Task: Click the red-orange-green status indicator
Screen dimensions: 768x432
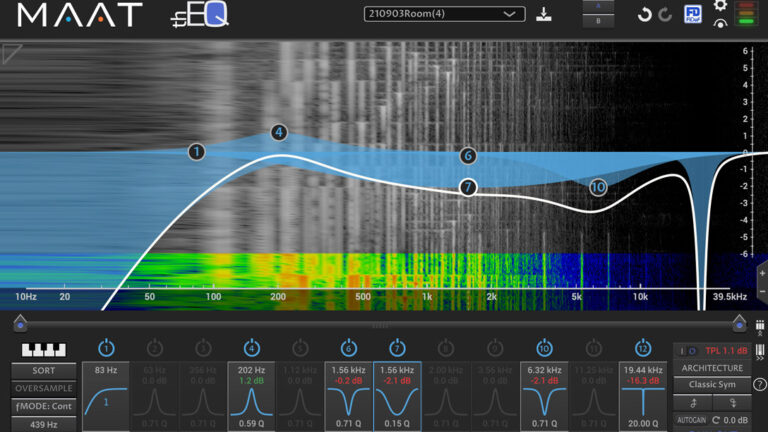Action: click(746, 13)
